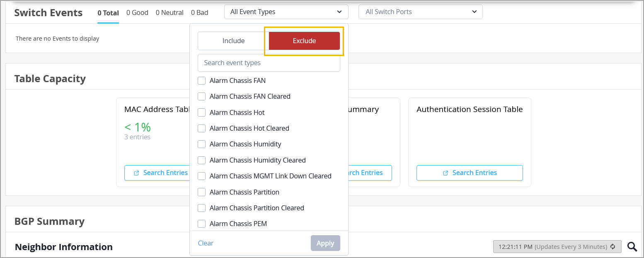The width and height of the screenshot is (644, 258).
Task: Click the magnifying glass search icon
Action: click(632, 247)
